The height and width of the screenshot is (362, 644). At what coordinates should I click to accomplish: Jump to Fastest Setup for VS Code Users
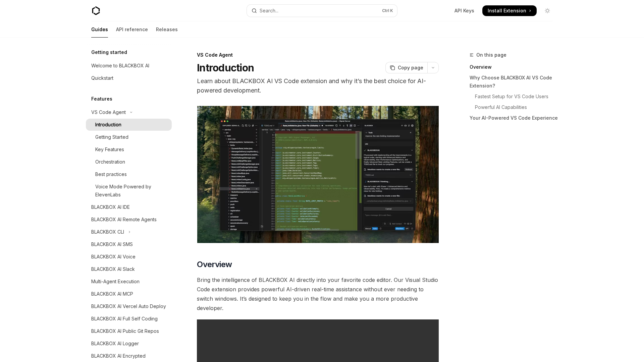[x=511, y=97]
